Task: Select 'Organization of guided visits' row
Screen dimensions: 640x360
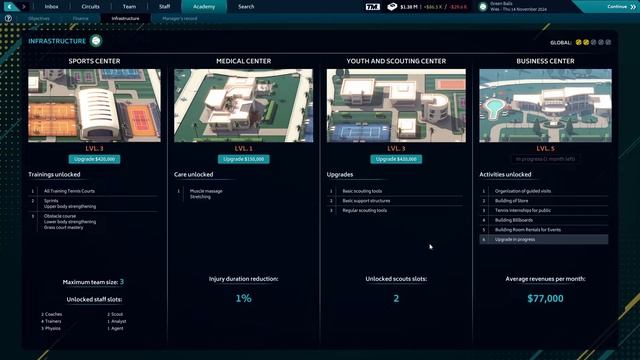Action: tap(544, 191)
